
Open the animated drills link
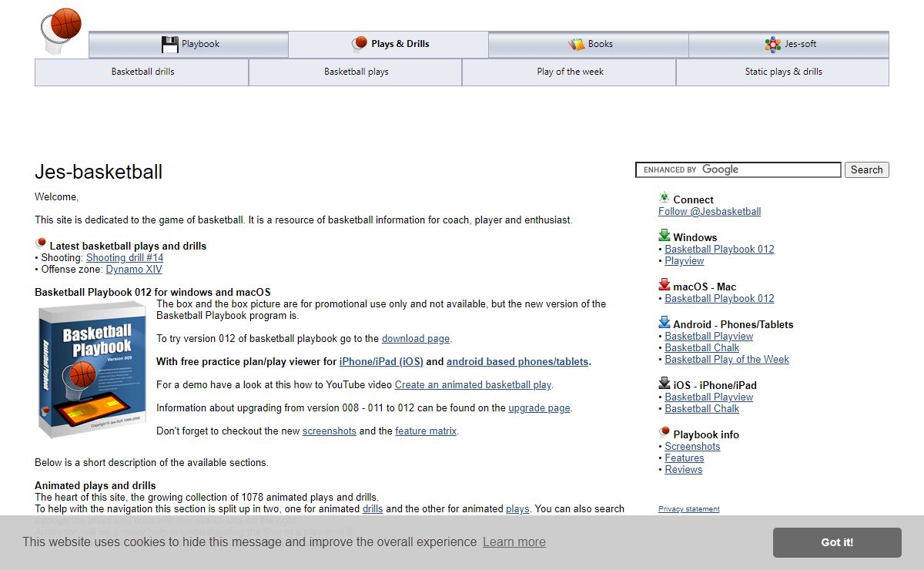(x=373, y=508)
